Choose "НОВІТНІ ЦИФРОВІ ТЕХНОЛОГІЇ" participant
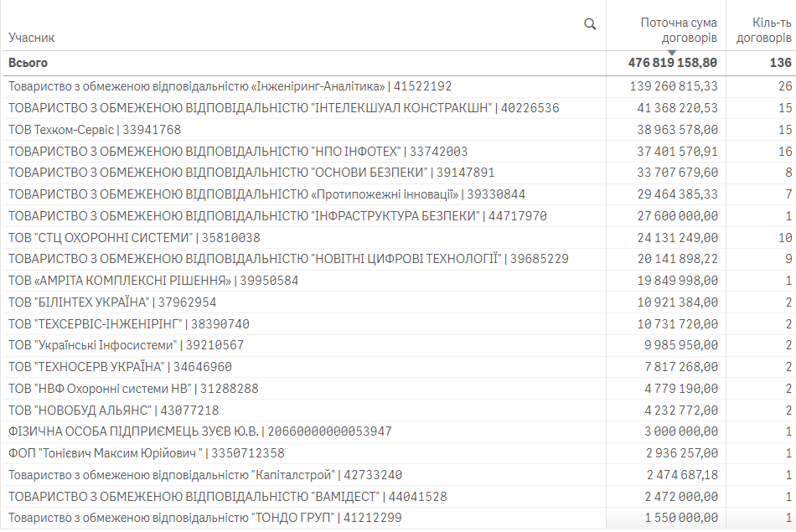Viewport: 796px width, 532px height. (288, 259)
